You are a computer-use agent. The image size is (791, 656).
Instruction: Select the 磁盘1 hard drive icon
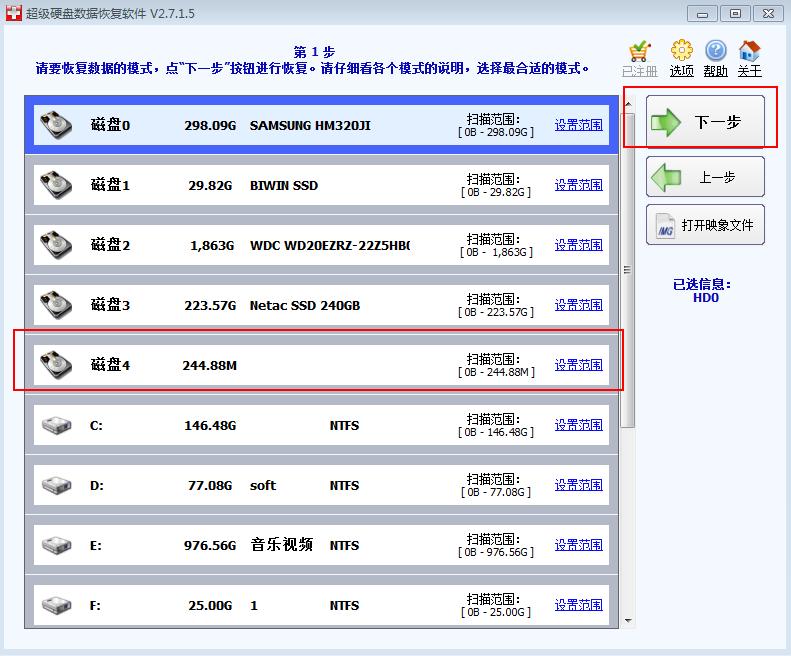coord(56,185)
